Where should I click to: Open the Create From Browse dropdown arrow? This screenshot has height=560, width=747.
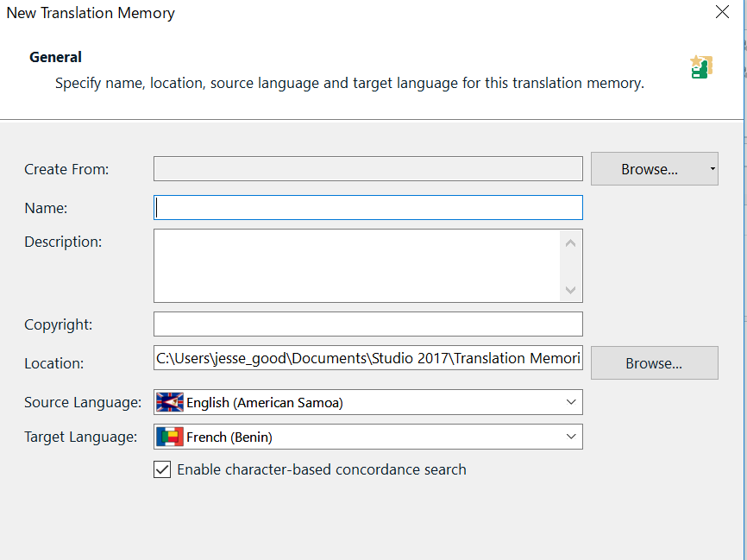[x=712, y=169]
